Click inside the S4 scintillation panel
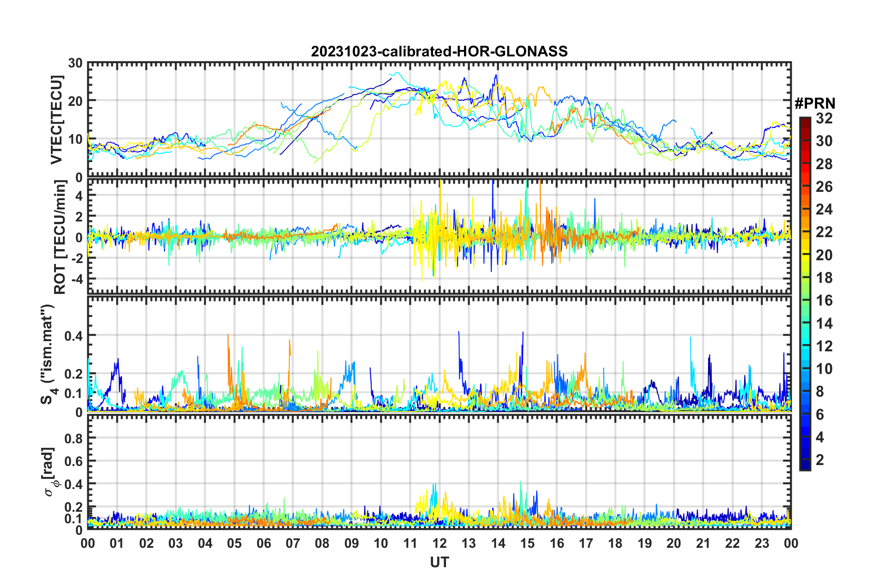This screenshot has width=879, height=588. pos(439,354)
